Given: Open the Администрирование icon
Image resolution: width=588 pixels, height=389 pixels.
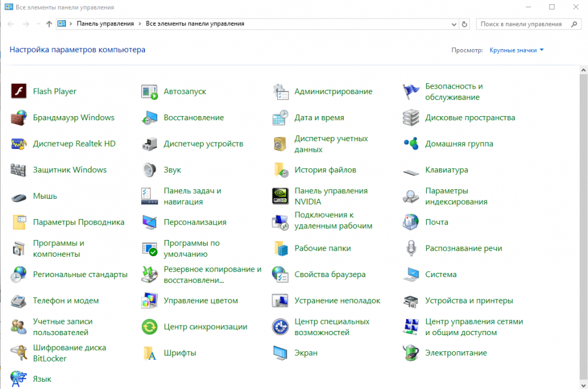Looking at the screenshot, I should (x=280, y=91).
